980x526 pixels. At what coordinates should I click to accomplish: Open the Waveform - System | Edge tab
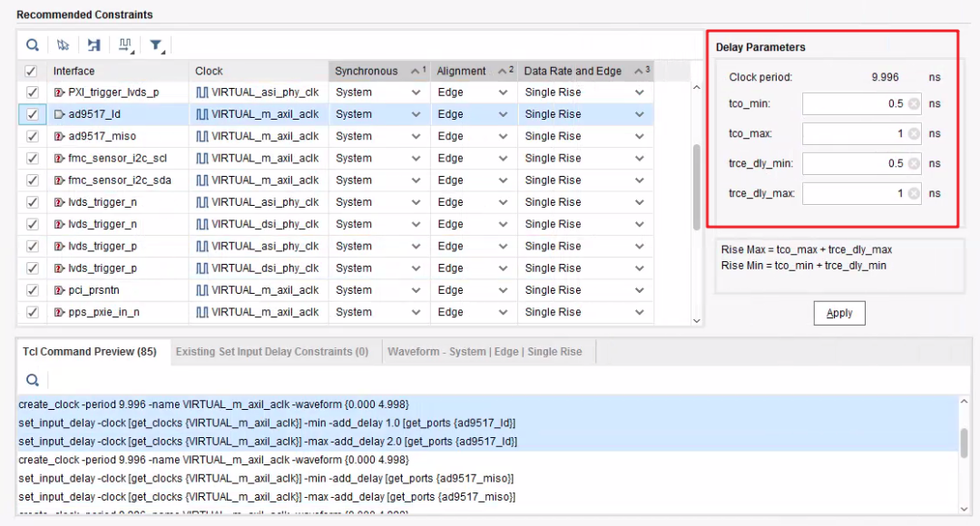(485, 351)
